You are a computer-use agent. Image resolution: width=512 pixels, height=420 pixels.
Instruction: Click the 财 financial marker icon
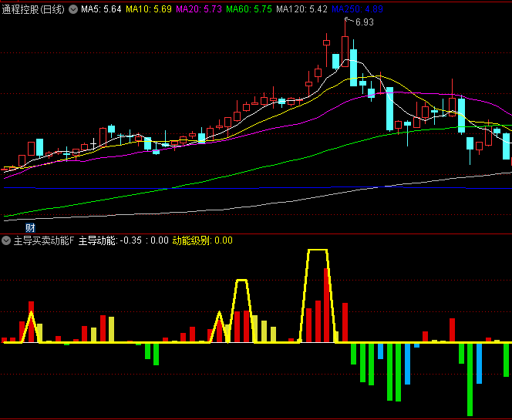click(x=30, y=228)
